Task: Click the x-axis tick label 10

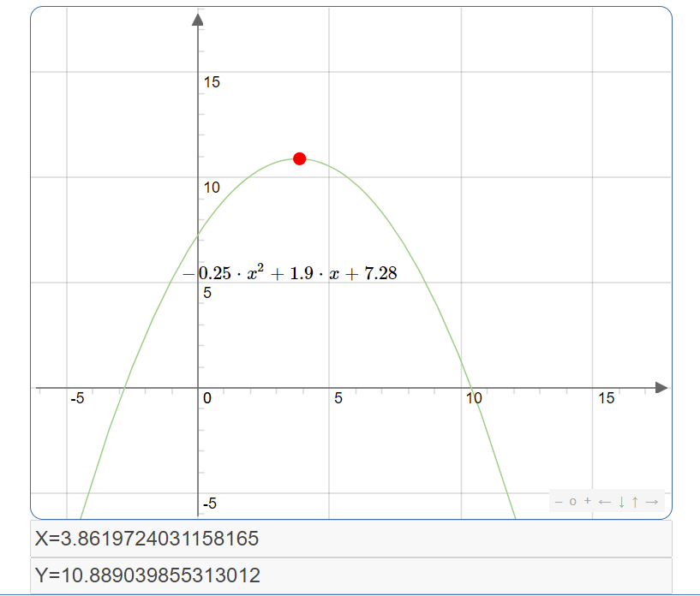Action: click(x=474, y=398)
